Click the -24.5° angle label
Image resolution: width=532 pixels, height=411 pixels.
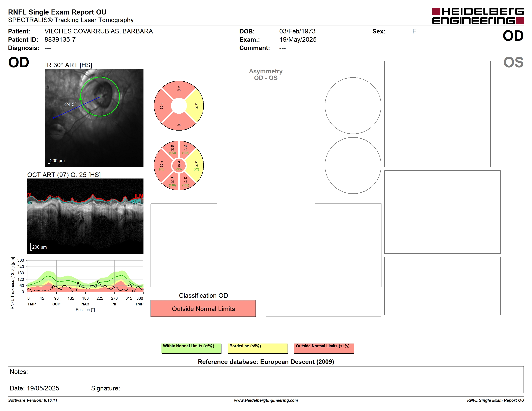pyautogui.click(x=70, y=104)
